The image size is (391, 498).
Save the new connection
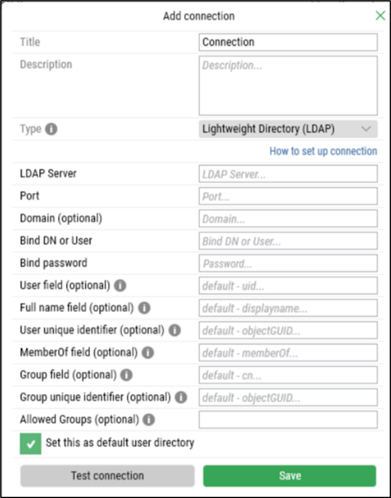point(290,476)
